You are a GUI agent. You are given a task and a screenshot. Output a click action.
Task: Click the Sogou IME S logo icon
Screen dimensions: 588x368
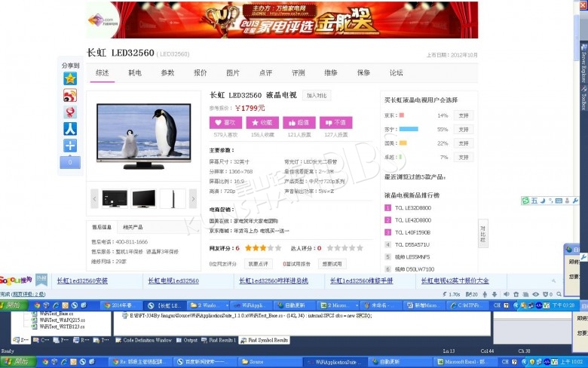tap(525, 201)
